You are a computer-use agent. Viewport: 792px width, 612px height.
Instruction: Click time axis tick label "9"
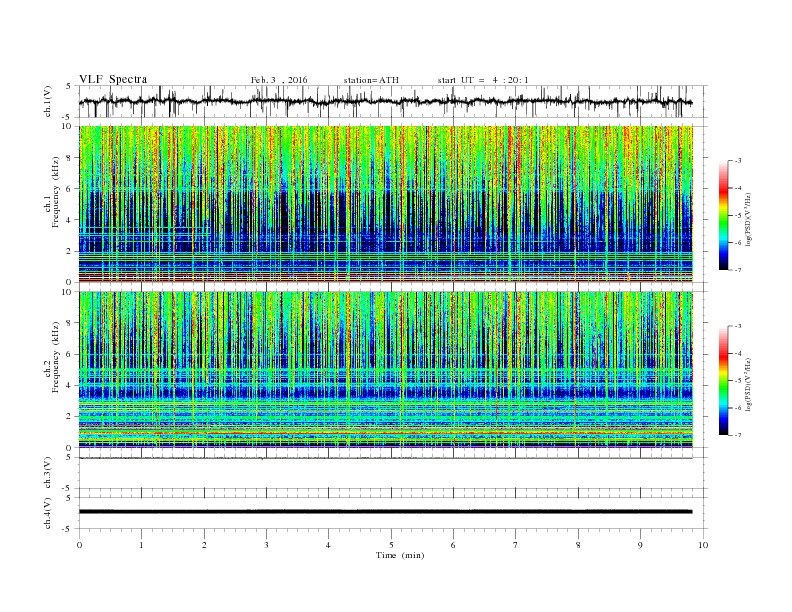point(640,545)
